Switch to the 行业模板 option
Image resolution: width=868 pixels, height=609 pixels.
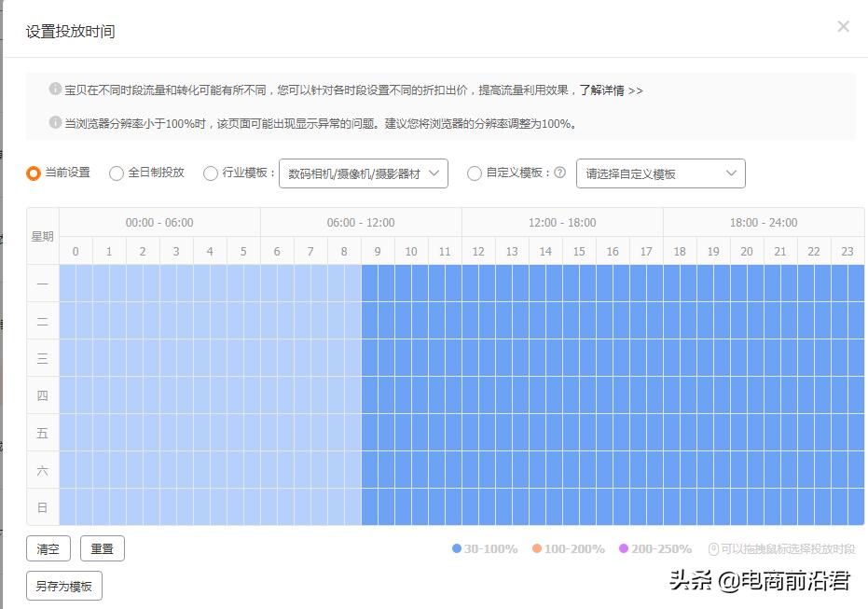209,173
